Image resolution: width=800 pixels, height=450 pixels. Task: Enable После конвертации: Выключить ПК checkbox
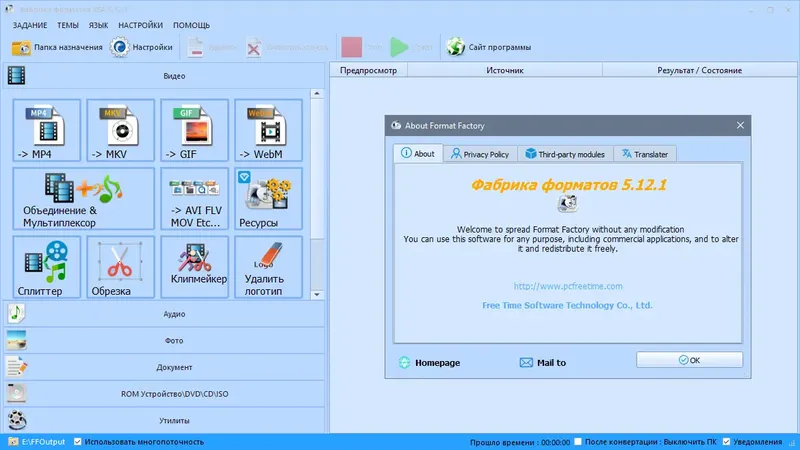(x=578, y=442)
